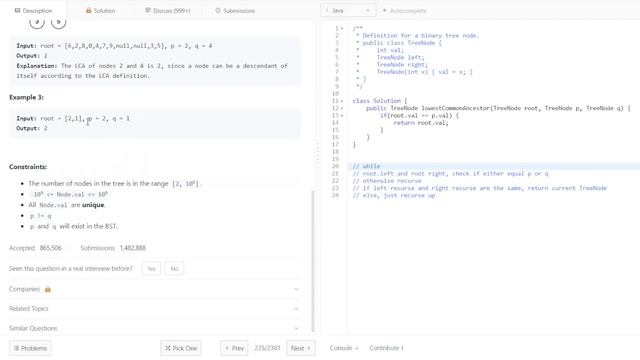
Task: Click the description panel vertical scrollbar
Action: pyautogui.click(x=313, y=261)
